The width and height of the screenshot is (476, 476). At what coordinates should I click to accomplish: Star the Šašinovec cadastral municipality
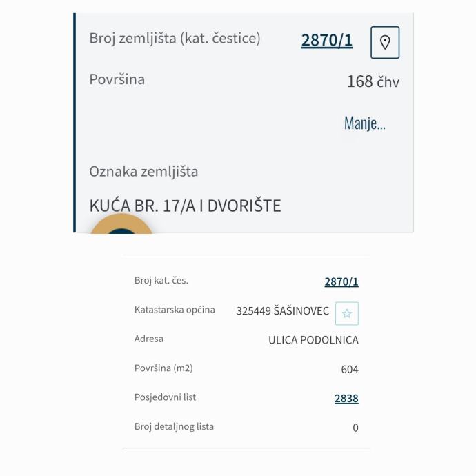pos(347,313)
